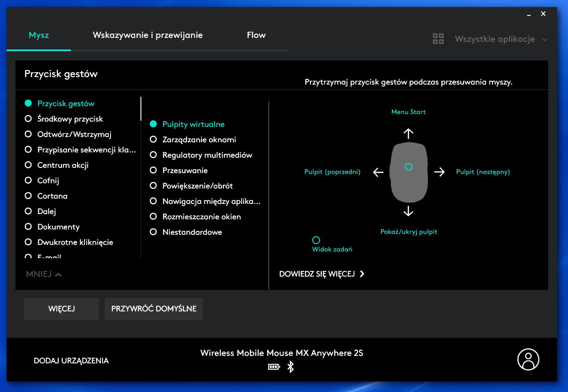The height and width of the screenshot is (392, 568).
Task: Click the right arrow for Pulpit (następny)
Action: point(439,172)
